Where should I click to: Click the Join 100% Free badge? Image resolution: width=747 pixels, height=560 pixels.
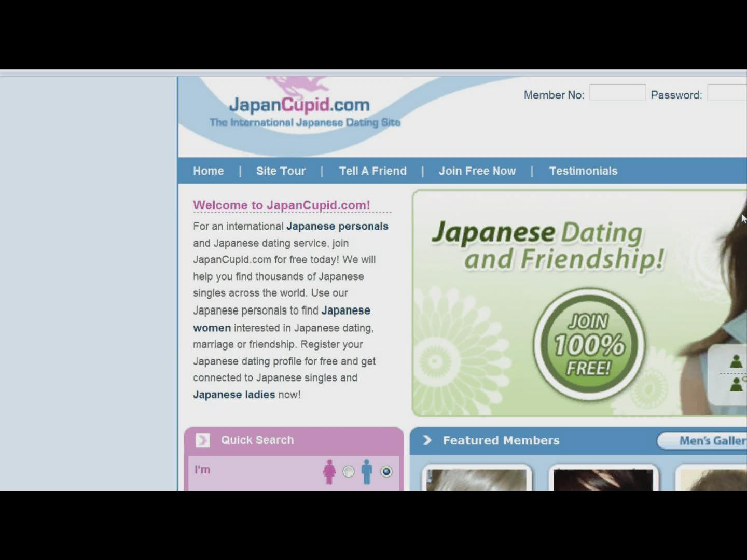click(x=589, y=344)
